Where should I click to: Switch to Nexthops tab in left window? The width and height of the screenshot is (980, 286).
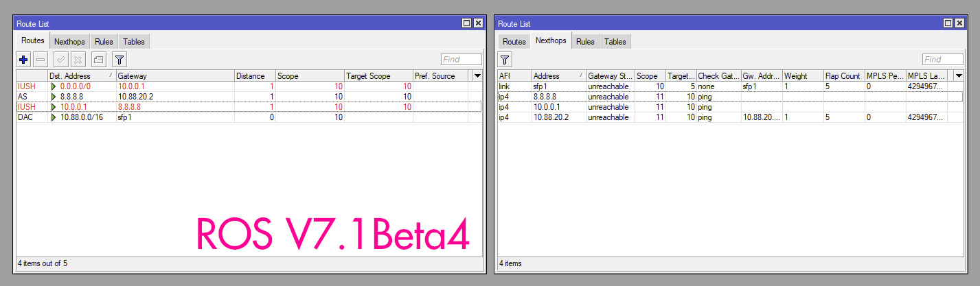pyautogui.click(x=69, y=42)
